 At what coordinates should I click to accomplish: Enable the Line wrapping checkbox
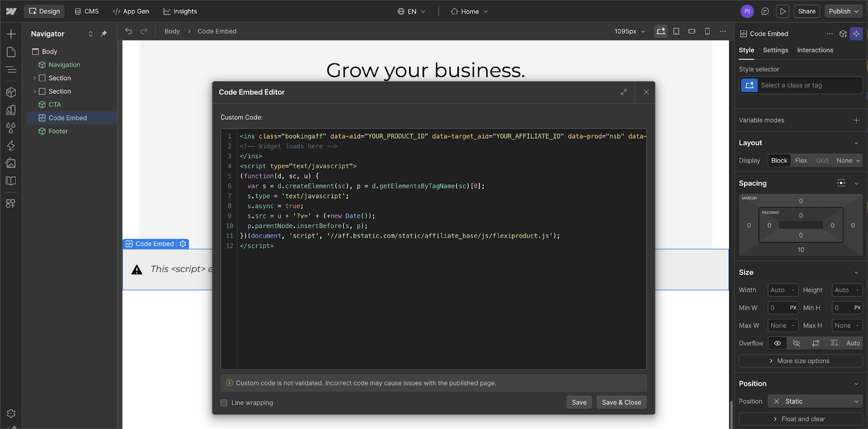coord(224,403)
